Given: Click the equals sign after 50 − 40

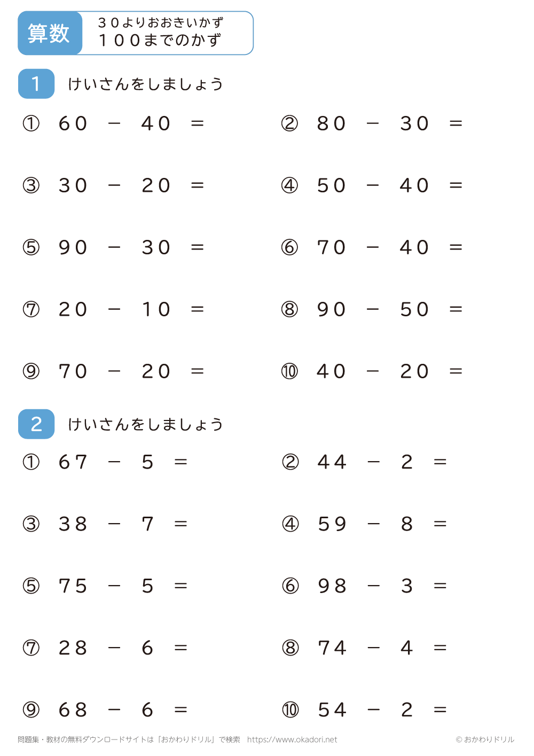Looking at the screenshot, I should tap(456, 185).
